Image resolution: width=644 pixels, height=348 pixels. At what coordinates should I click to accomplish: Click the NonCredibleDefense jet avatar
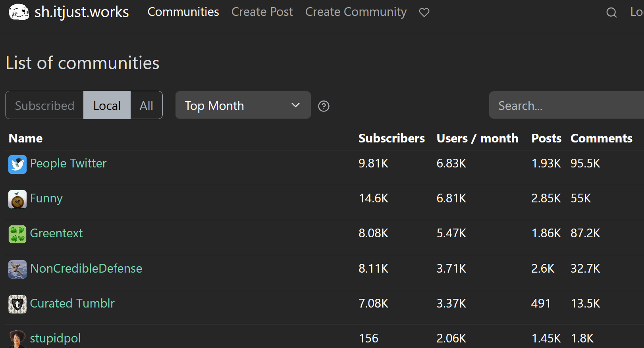click(x=17, y=269)
